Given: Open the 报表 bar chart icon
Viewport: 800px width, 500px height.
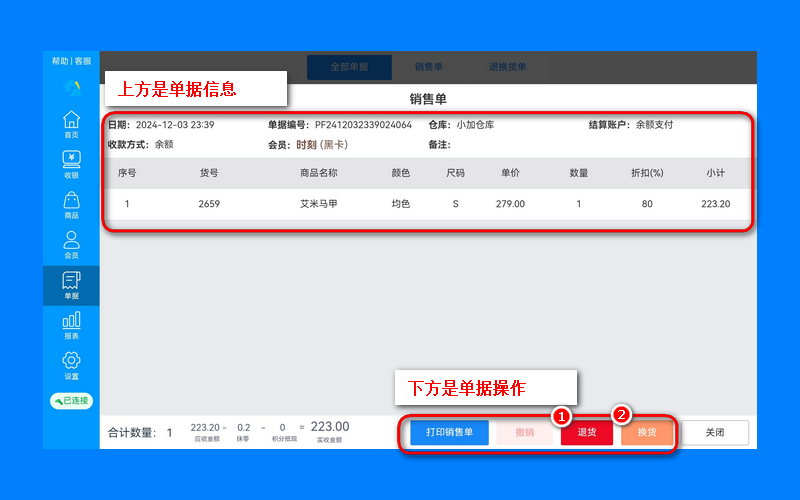Looking at the screenshot, I should pos(71,326).
